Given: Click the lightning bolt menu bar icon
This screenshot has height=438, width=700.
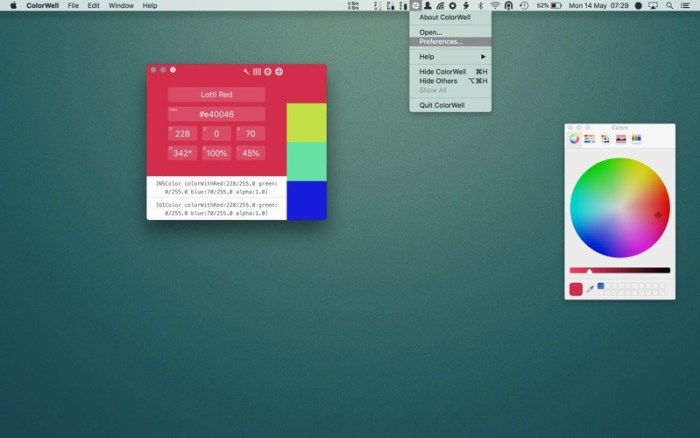Looking at the screenshot, I should click(x=466, y=5).
